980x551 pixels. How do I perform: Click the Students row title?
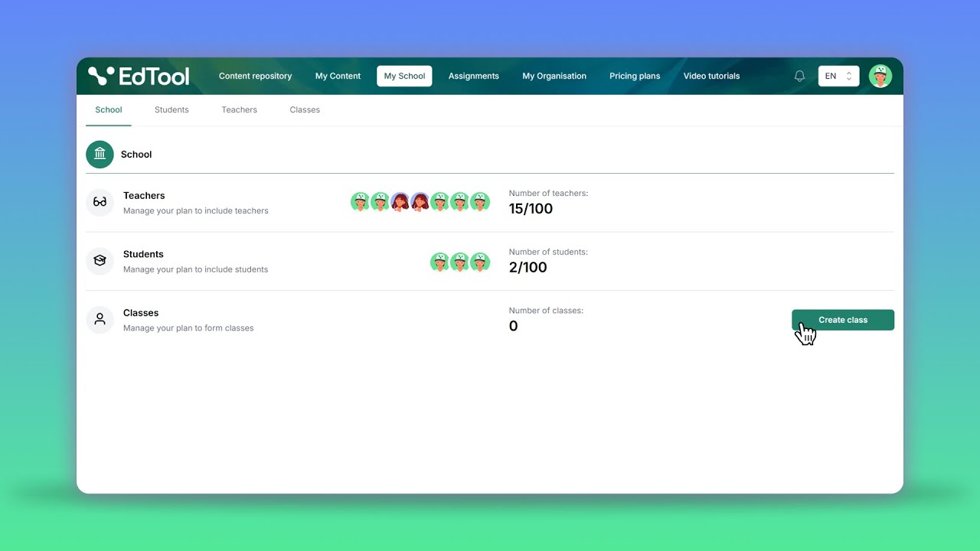pos(143,254)
